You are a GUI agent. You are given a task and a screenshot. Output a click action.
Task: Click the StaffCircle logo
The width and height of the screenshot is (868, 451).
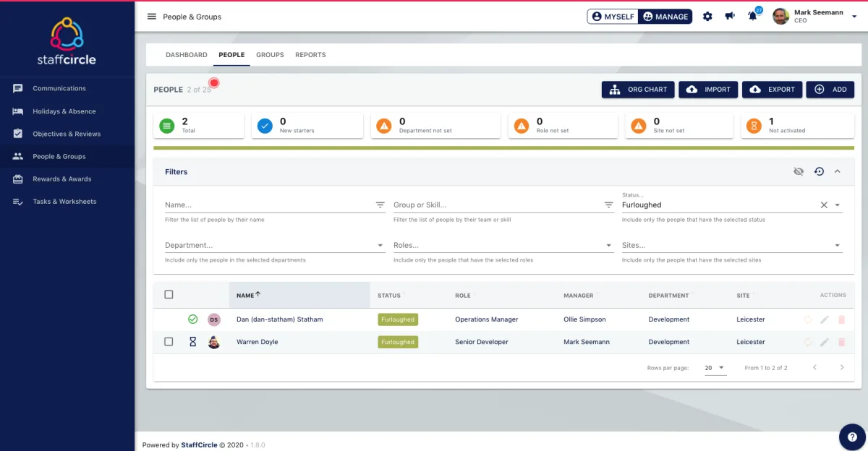pos(67,41)
